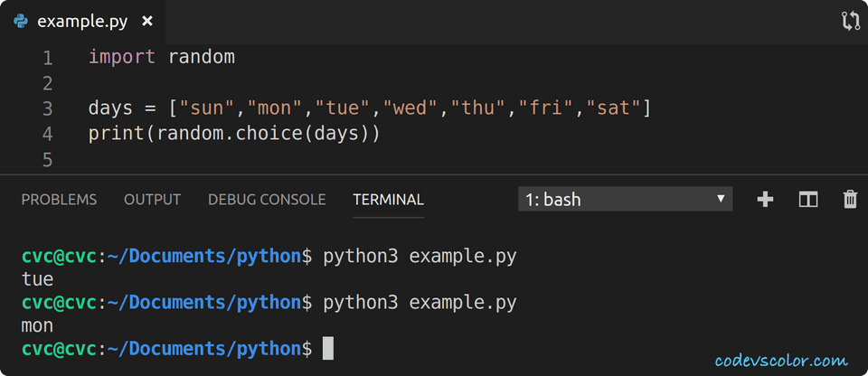Split the terminal panel

pyautogui.click(x=808, y=199)
